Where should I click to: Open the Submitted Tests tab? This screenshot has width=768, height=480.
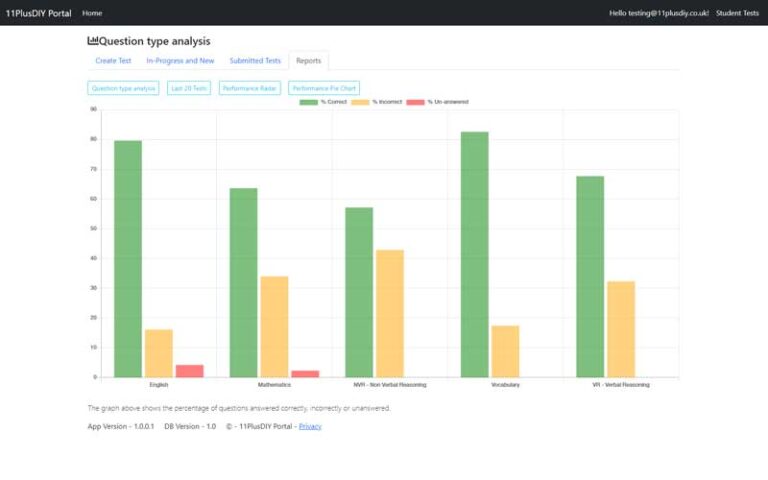click(x=255, y=61)
